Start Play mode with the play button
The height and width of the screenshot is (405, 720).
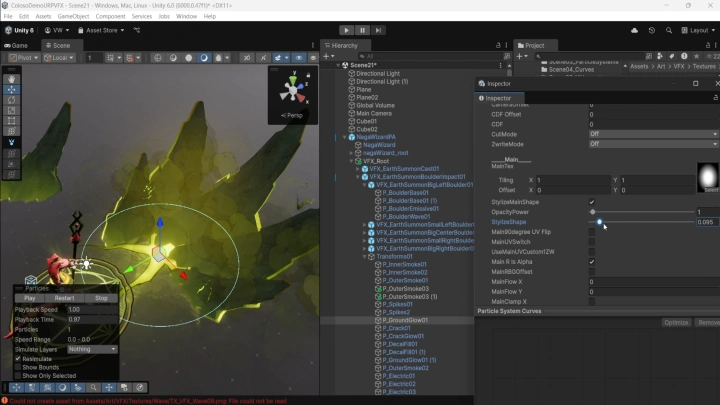coord(346,30)
